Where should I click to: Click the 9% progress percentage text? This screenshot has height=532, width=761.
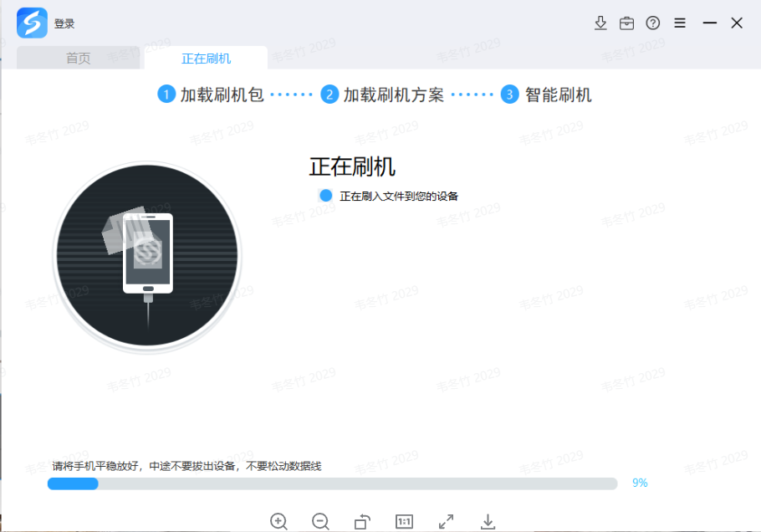pyautogui.click(x=639, y=483)
